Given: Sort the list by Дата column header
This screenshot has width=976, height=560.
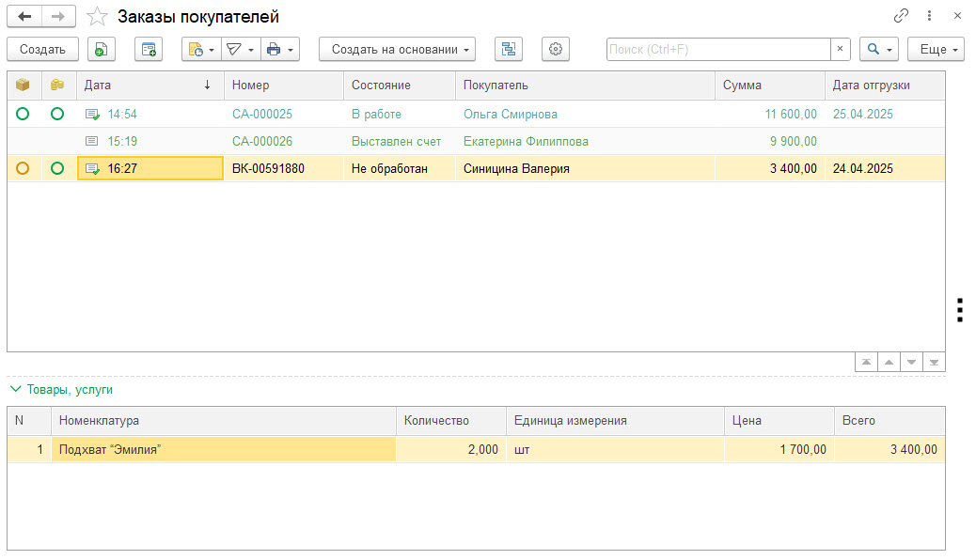Looking at the screenshot, I should pyautogui.click(x=150, y=86).
